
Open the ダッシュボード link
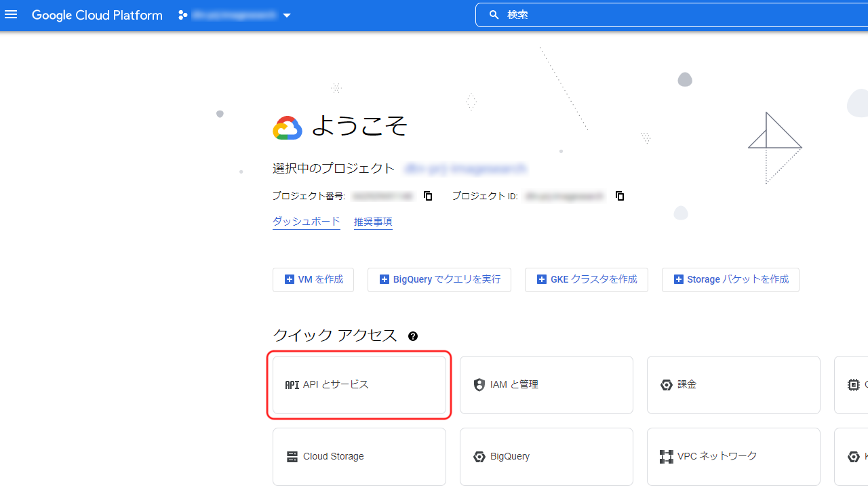(x=306, y=222)
